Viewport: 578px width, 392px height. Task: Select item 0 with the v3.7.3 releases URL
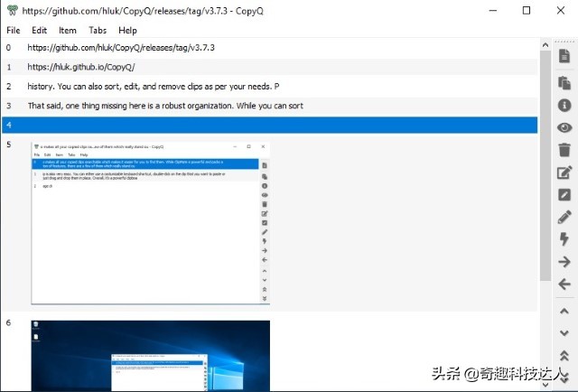269,48
